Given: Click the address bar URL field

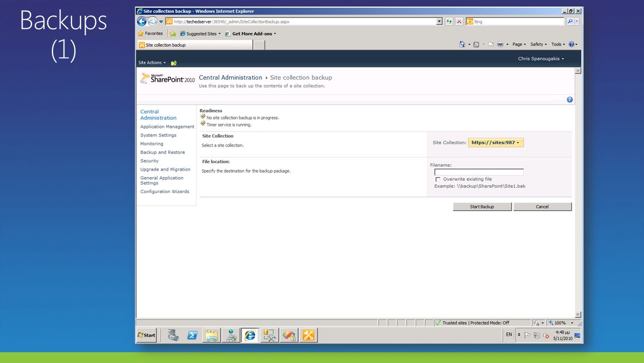Looking at the screenshot, I should [x=304, y=22].
